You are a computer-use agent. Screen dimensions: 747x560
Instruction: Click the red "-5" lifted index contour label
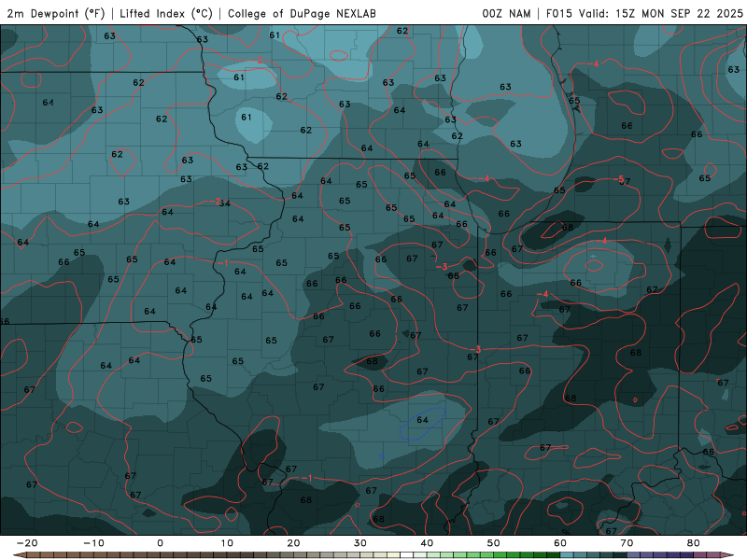click(x=618, y=179)
